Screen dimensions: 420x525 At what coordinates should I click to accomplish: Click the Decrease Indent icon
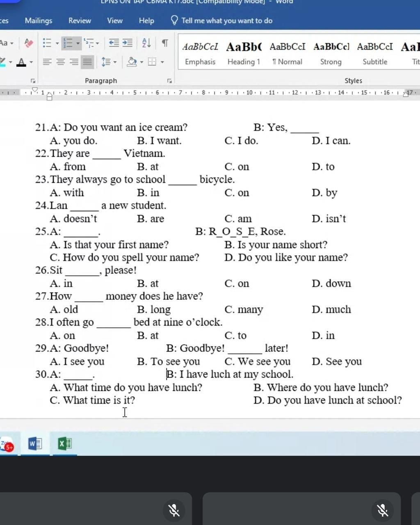[x=114, y=43]
